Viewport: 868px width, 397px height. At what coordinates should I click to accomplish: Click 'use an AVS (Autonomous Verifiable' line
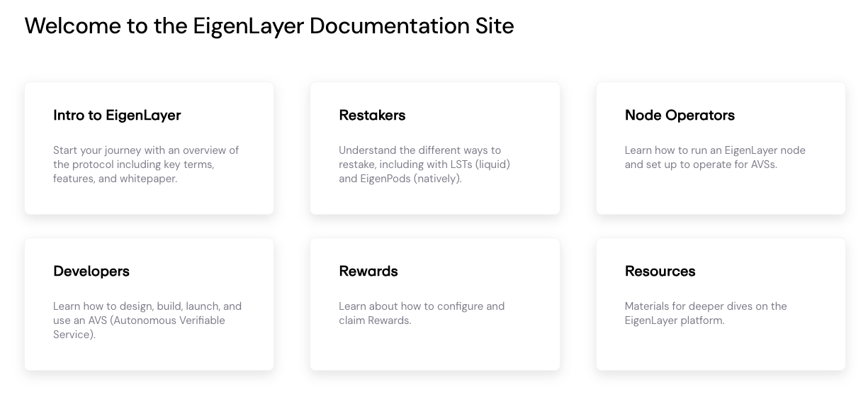[x=139, y=320]
